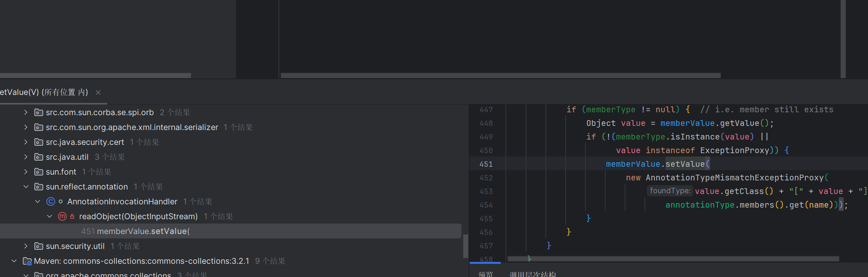Expand the src.com.sun.corba.se.spi.orb package
Image resolution: width=868 pixels, height=277 pixels.
click(26, 112)
